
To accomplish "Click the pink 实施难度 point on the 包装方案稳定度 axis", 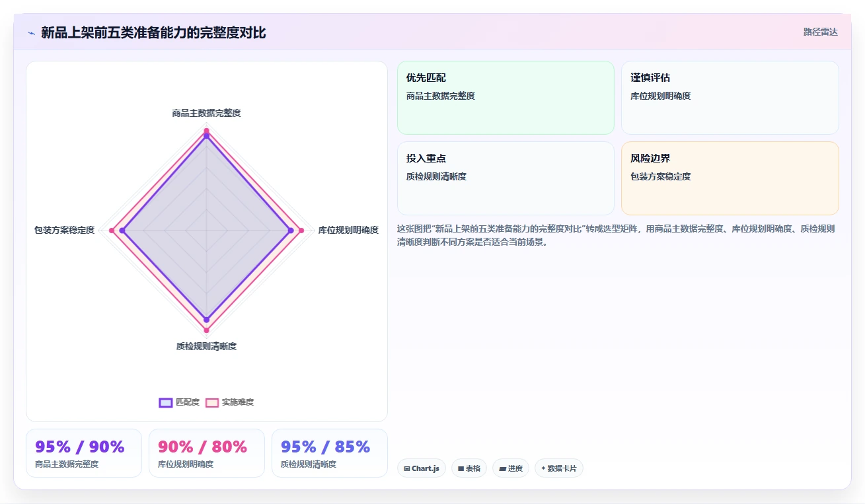I will [x=112, y=231].
